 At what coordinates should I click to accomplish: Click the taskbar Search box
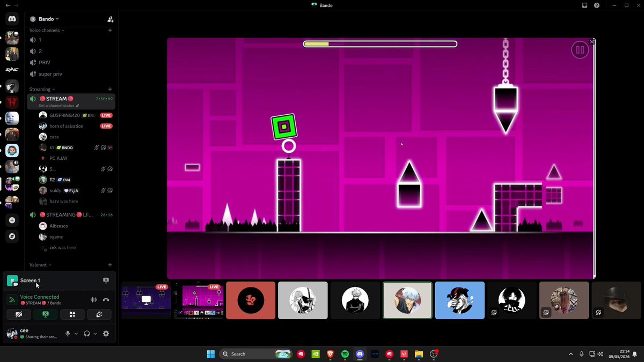coord(257,354)
